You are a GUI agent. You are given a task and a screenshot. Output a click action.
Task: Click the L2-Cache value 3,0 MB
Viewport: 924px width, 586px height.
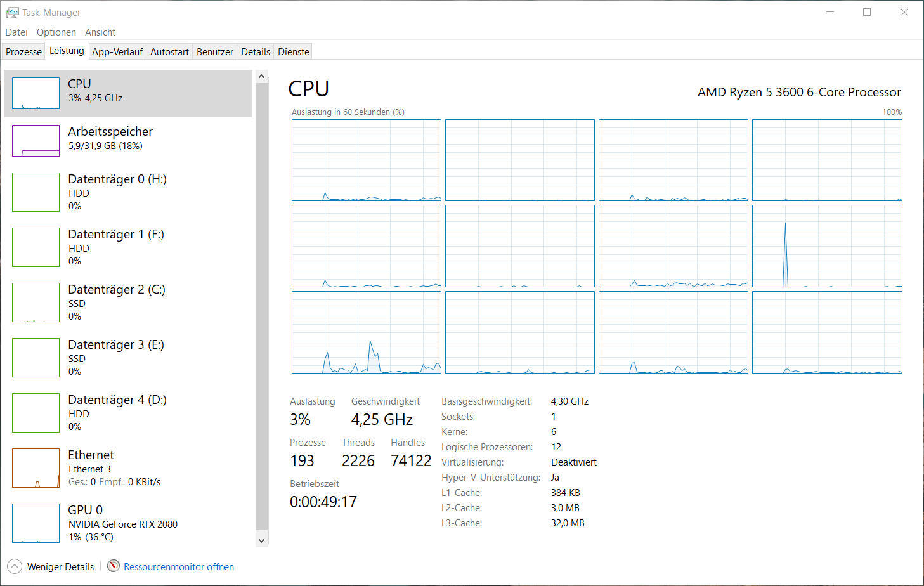[x=565, y=508]
